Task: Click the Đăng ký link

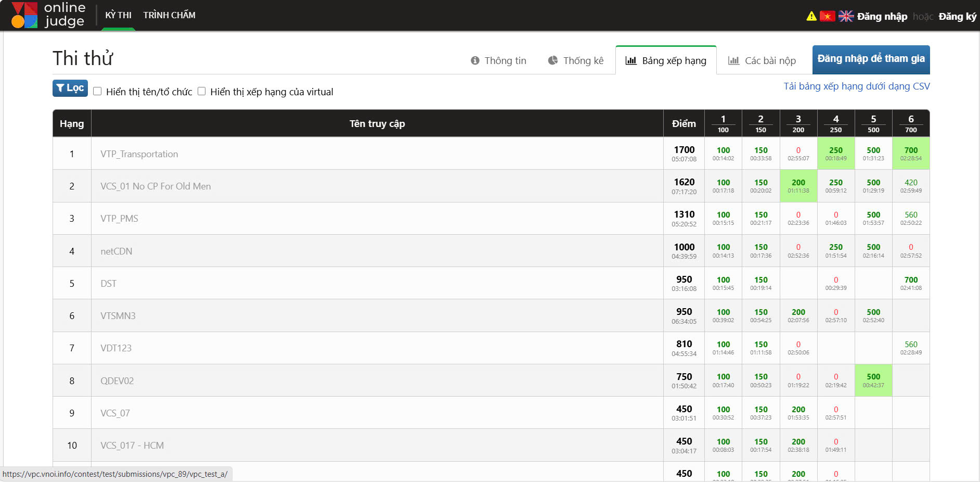Action: coord(958,16)
